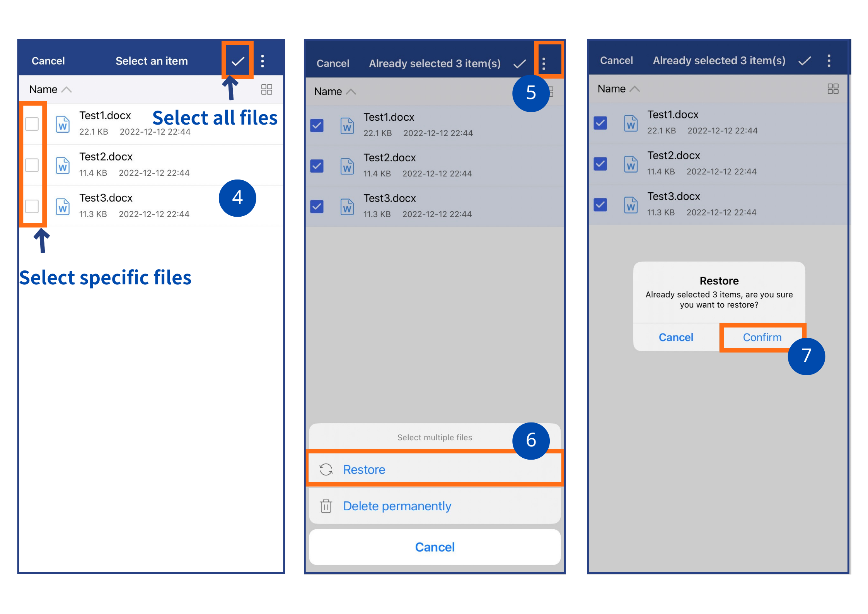Cancel the Restore dialog
The width and height of the screenshot is (868, 614).
(676, 337)
